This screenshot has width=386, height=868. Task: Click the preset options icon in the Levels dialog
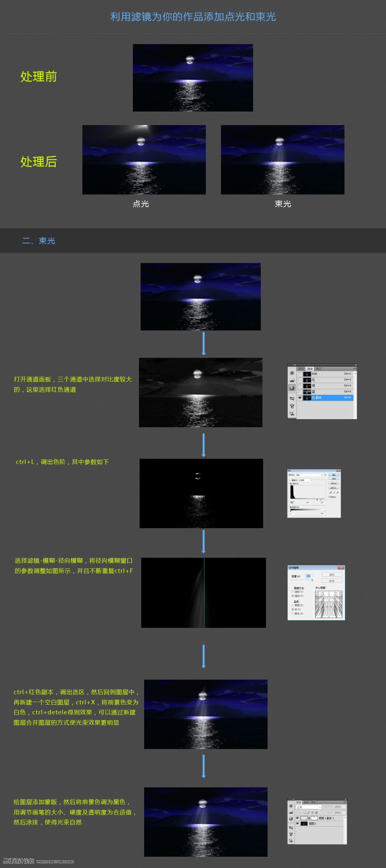click(325, 475)
